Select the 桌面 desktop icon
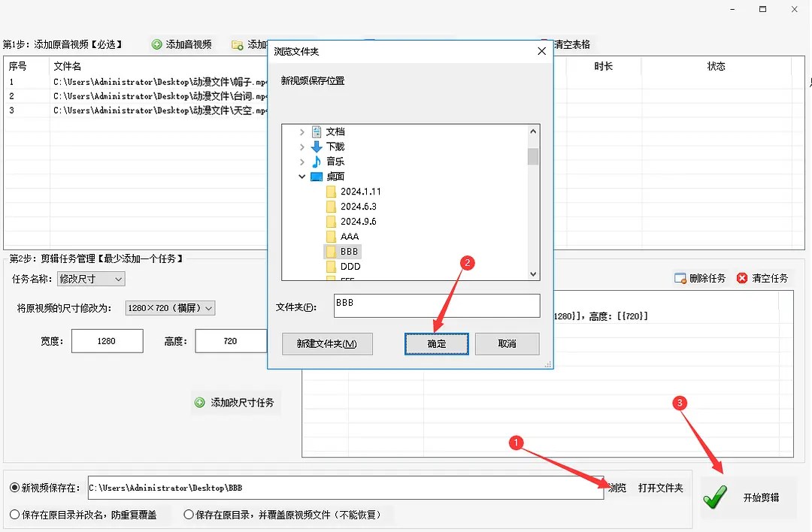Image resolution: width=812 pixels, height=532 pixels. pyautogui.click(x=317, y=177)
